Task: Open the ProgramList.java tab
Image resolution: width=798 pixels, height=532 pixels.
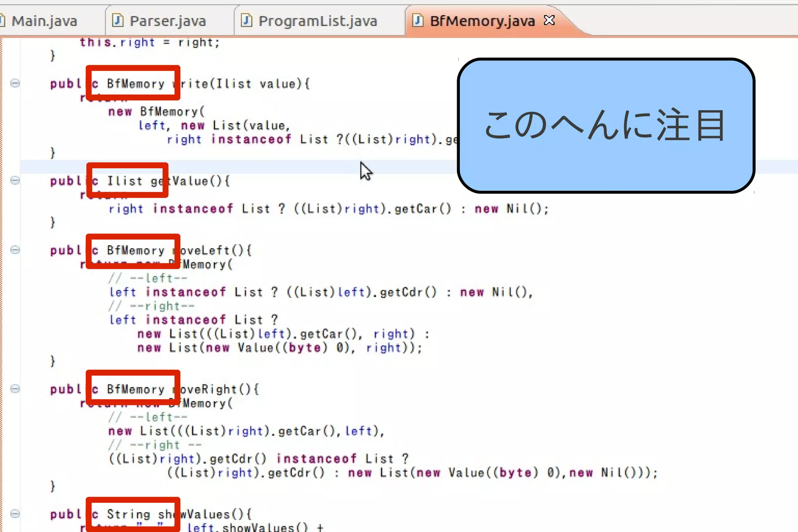Action: point(318,21)
